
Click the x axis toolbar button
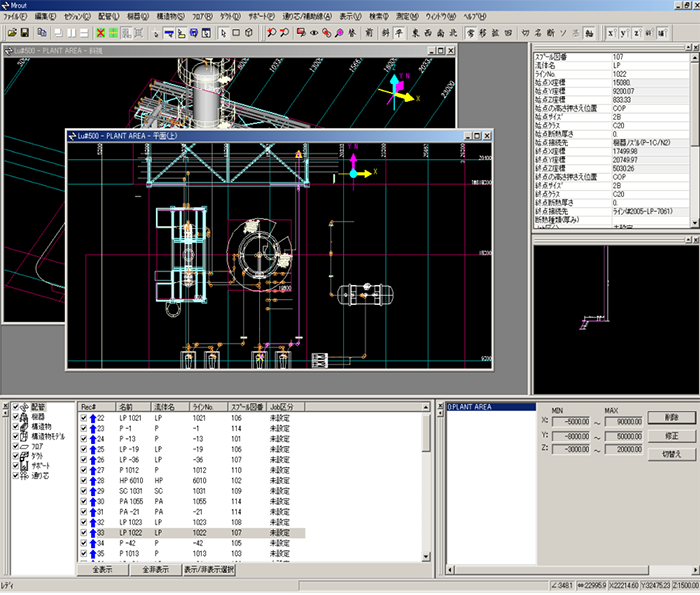(x=612, y=33)
